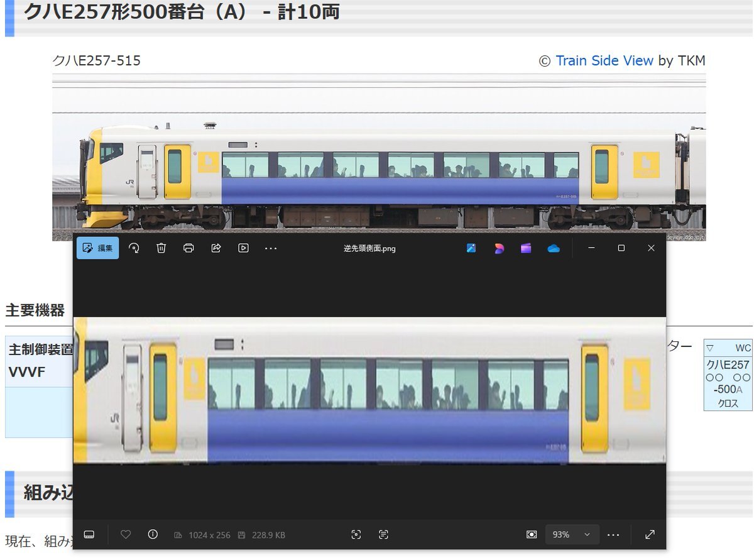The height and width of the screenshot is (560, 754).
Task: Click the -500A car diagram cell
Action: (728, 389)
